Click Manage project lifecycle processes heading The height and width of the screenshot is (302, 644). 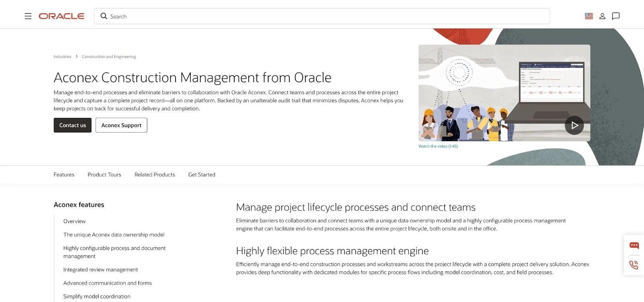[x=356, y=207]
